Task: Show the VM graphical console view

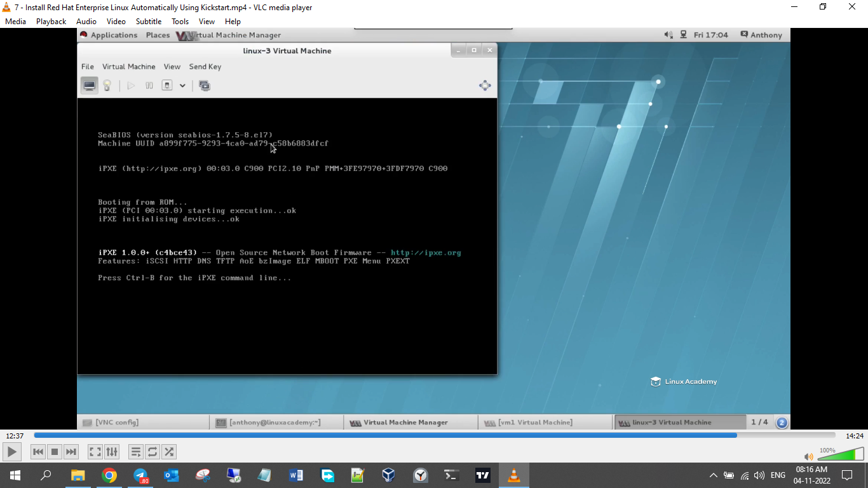Action: tap(90, 85)
